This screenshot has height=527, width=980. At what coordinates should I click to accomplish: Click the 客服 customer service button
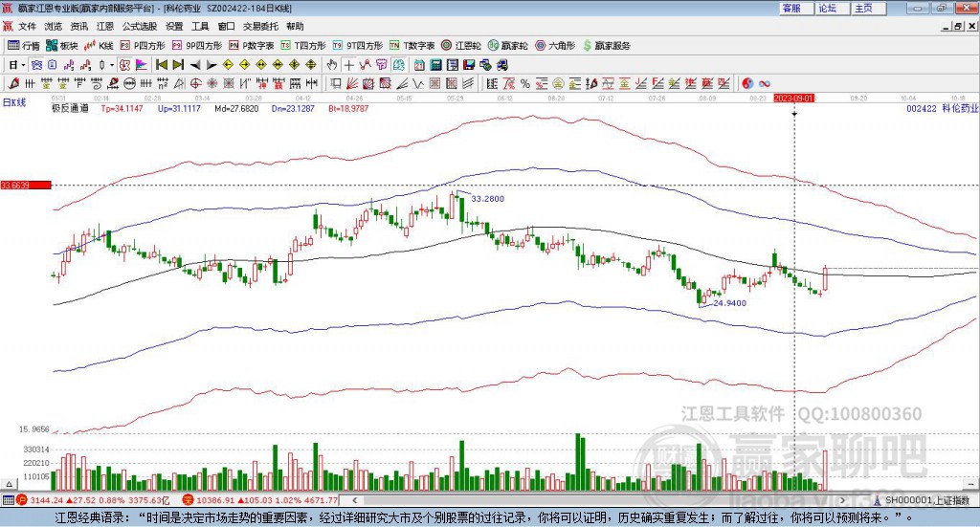click(x=795, y=8)
